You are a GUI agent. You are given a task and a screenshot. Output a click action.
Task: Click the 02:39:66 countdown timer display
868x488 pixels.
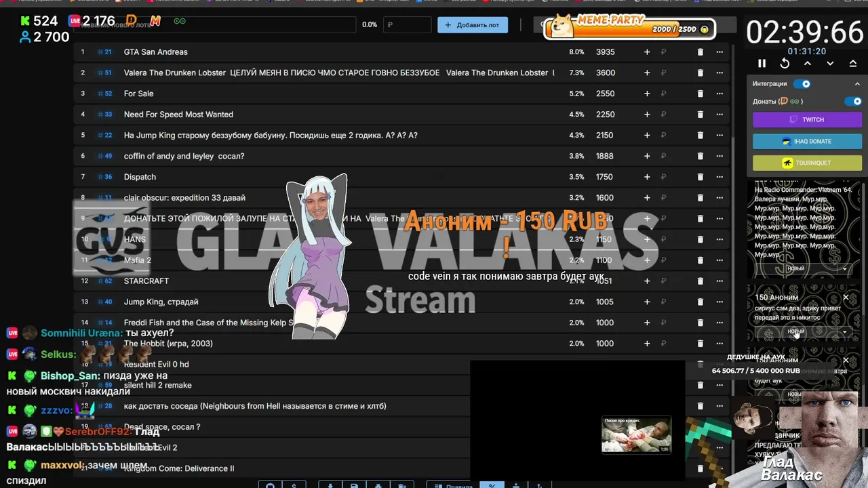coord(805,32)
